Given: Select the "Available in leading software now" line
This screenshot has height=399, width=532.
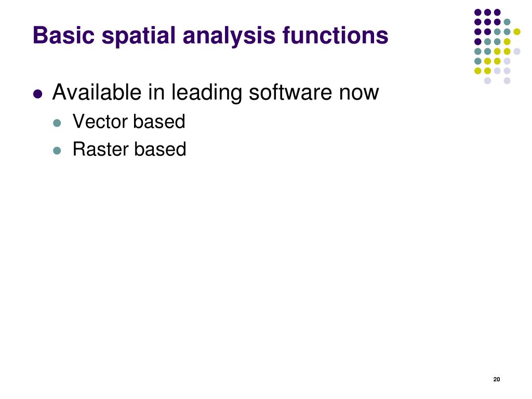Looking at the screenshot, I should (x=216, y=93).
